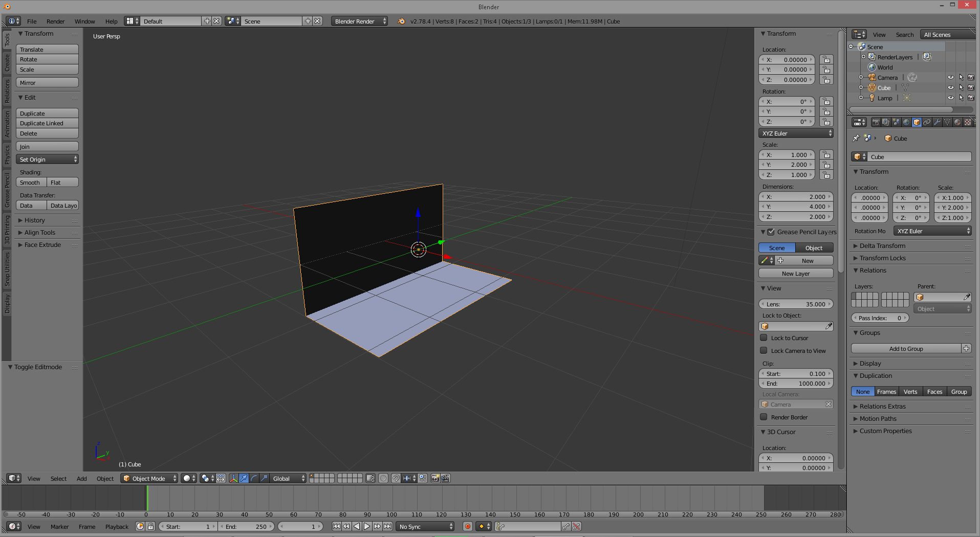This screenshot has width=980, height=537.
Task: Open the Object Data tab (triangle mesh icon)
Action: pyautogui.click(x=947, y=122)
